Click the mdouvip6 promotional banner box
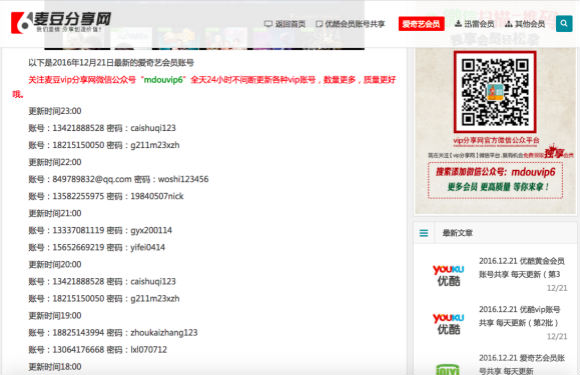The height and width of the screenshot is (375, 580). coord(495,180)
